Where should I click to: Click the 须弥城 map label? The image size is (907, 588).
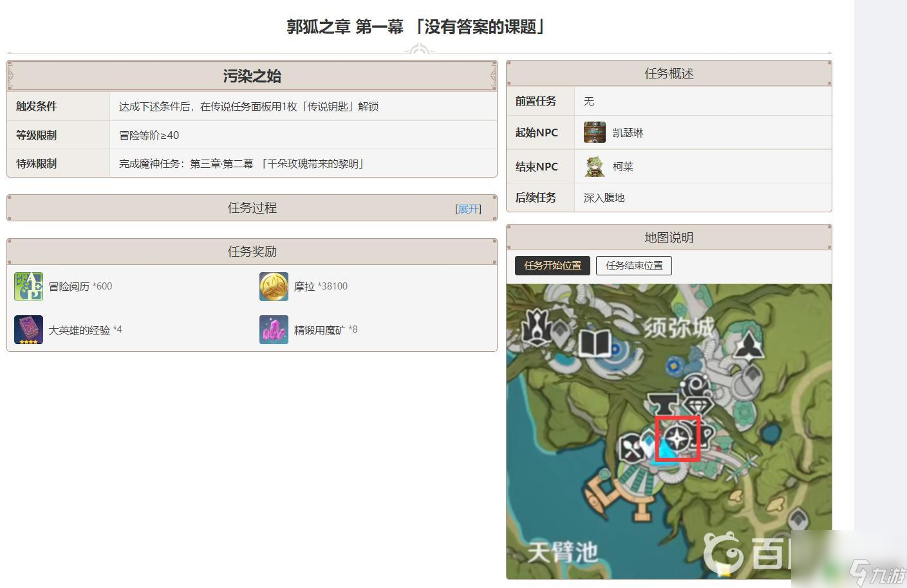click(x=679, y=328)
